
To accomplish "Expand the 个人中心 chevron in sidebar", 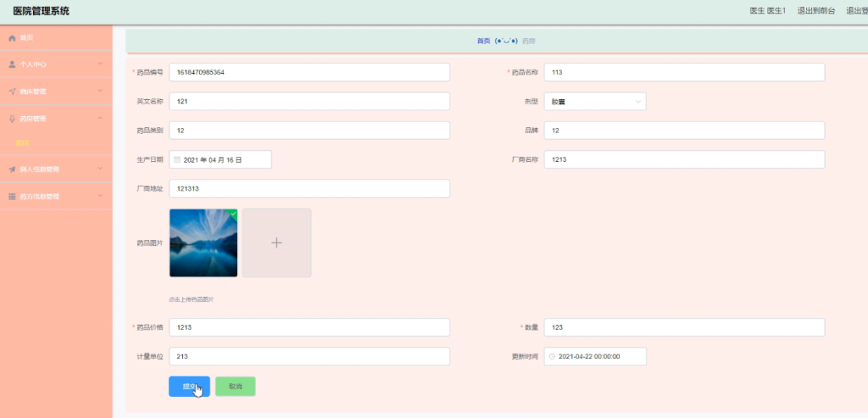I will point(100,64).
